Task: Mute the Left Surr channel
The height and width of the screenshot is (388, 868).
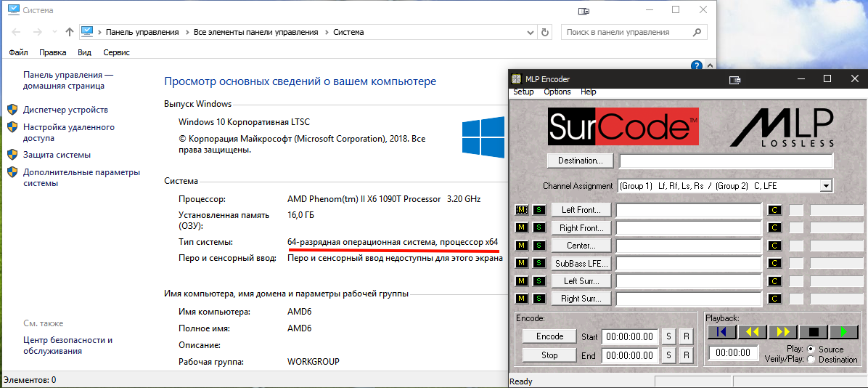Action: [522, 281]
